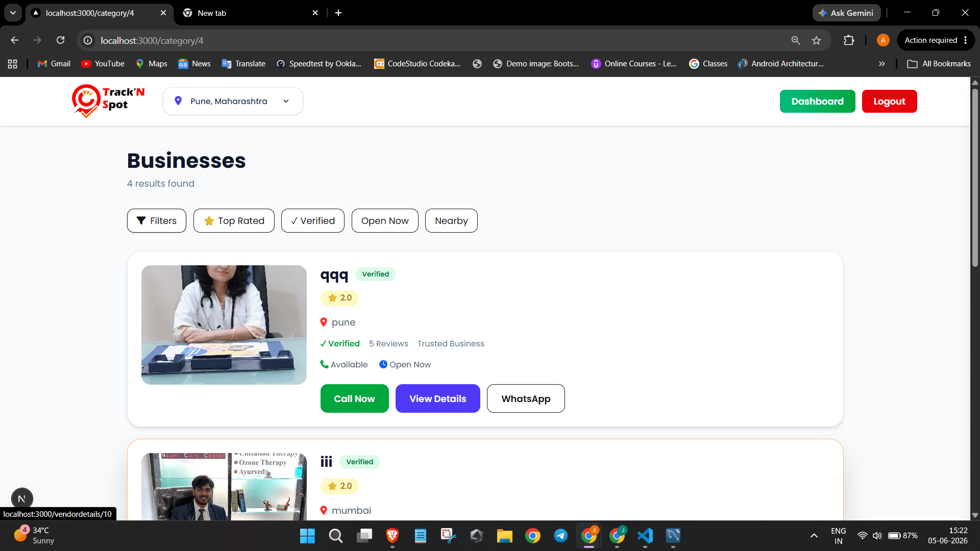
Task: Open the CodeStudio Codeka bookmark
Action: click(418, 64)
